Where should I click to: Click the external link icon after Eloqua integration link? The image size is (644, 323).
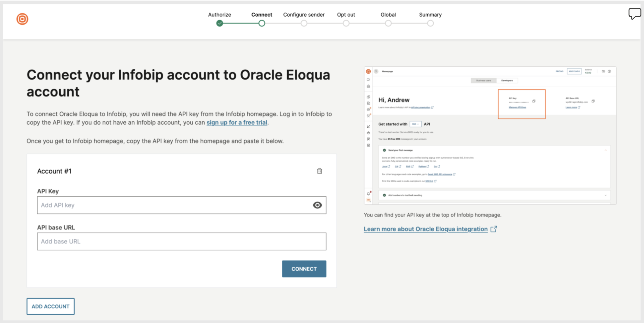click(494, 229)
